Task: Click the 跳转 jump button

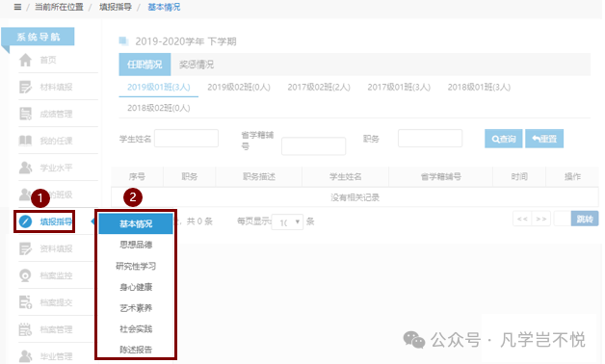Action: click(585, 219)
